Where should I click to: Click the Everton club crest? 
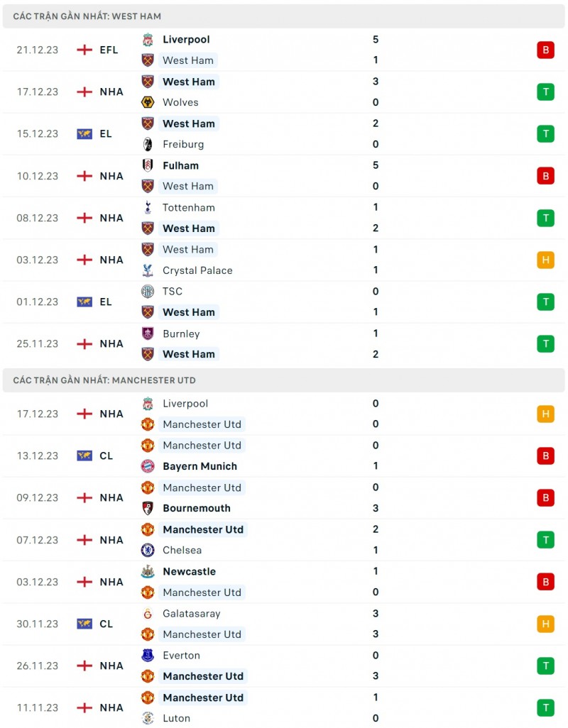tap(148, 656)
